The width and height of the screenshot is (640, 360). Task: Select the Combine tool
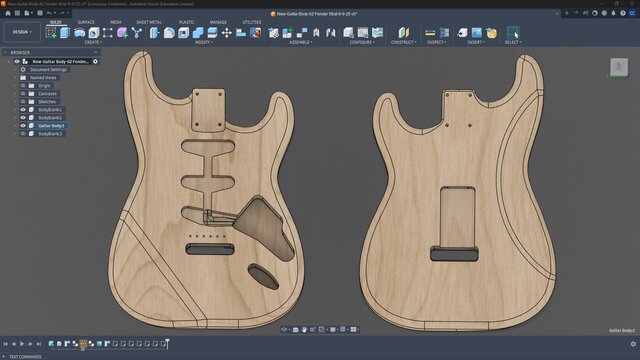coord(198,33)
